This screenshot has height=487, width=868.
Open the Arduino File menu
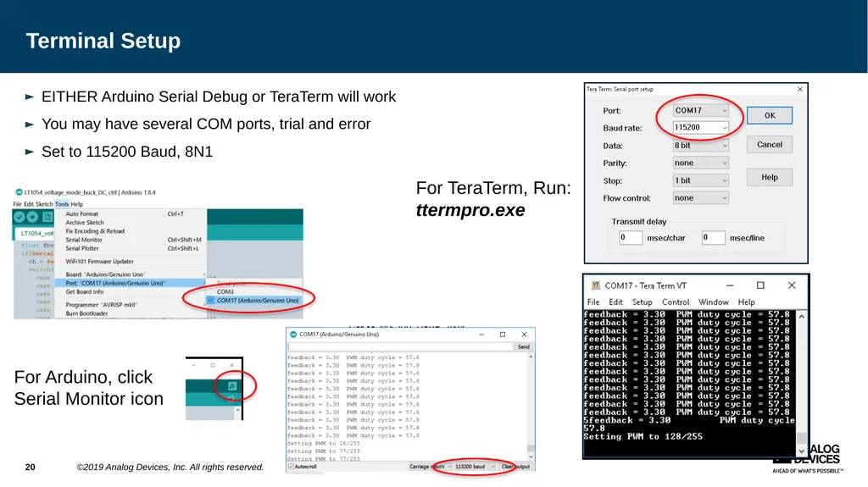click(x=17, y=204)
